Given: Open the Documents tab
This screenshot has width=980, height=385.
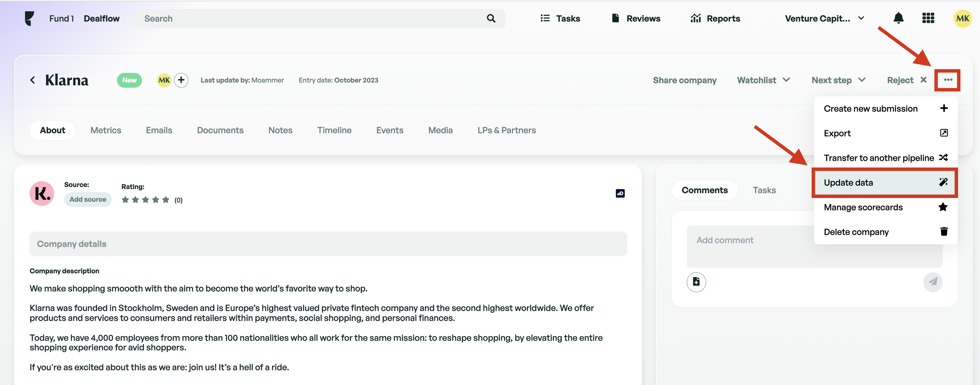Looking at the screenshot, I should (x=220, y=130).
